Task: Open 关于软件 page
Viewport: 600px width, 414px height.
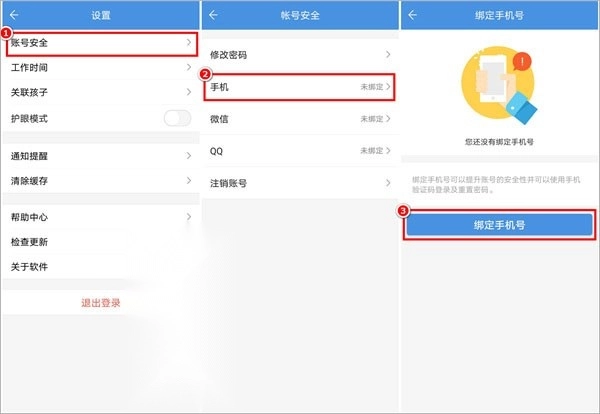Action: click(x=100, y=267)
